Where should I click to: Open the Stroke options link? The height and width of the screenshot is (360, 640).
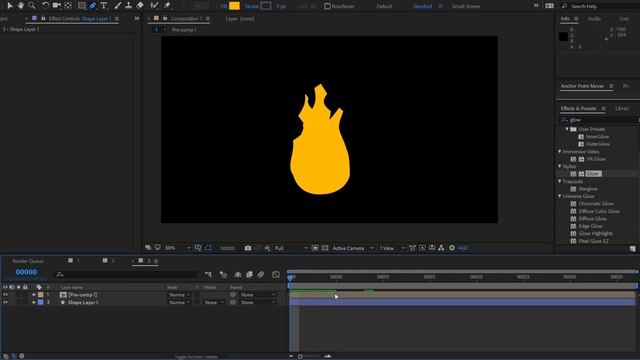click(251, 6)
